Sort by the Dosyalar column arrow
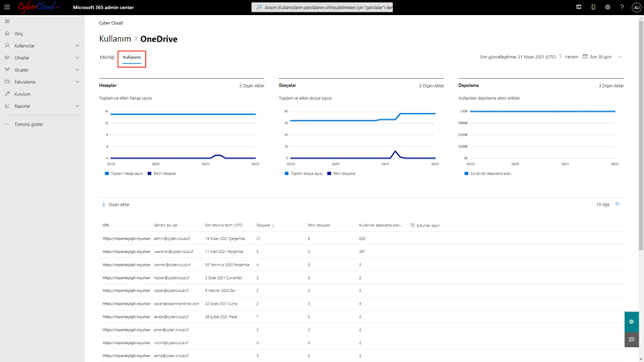Image resolution: width=644 pixels, height=362 pixels. tap(273, 225)
